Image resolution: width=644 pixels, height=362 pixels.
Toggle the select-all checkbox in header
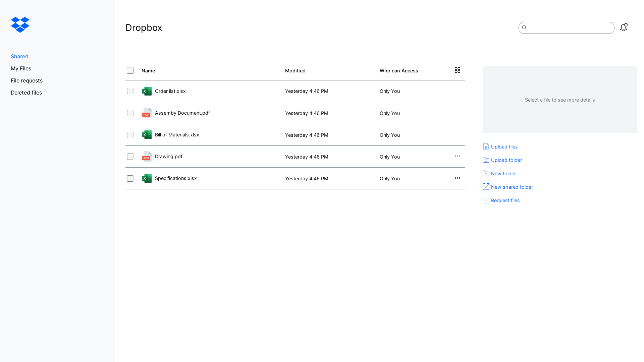click(x=130, y=70)
